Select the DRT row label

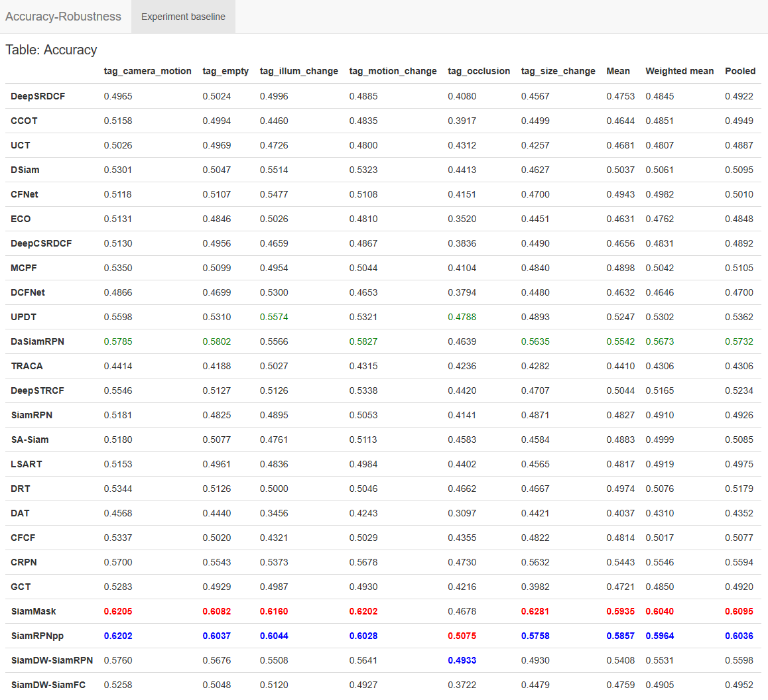click(x=21, y=489)
